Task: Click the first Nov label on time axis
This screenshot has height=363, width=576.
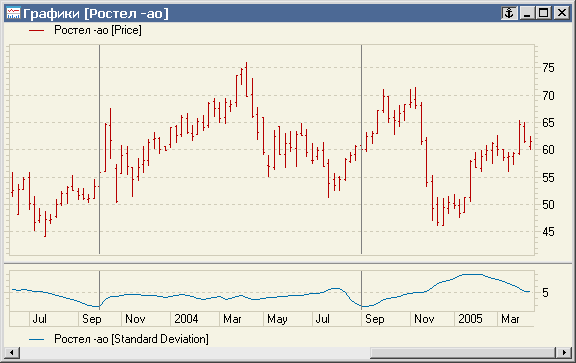Action: [135, 319]
